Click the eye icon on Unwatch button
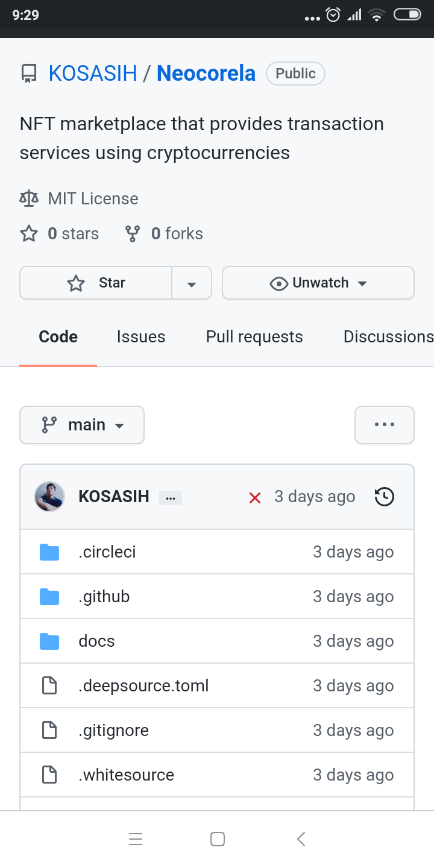434x868 pixels. pyautogui.click(x=278, y=283)
